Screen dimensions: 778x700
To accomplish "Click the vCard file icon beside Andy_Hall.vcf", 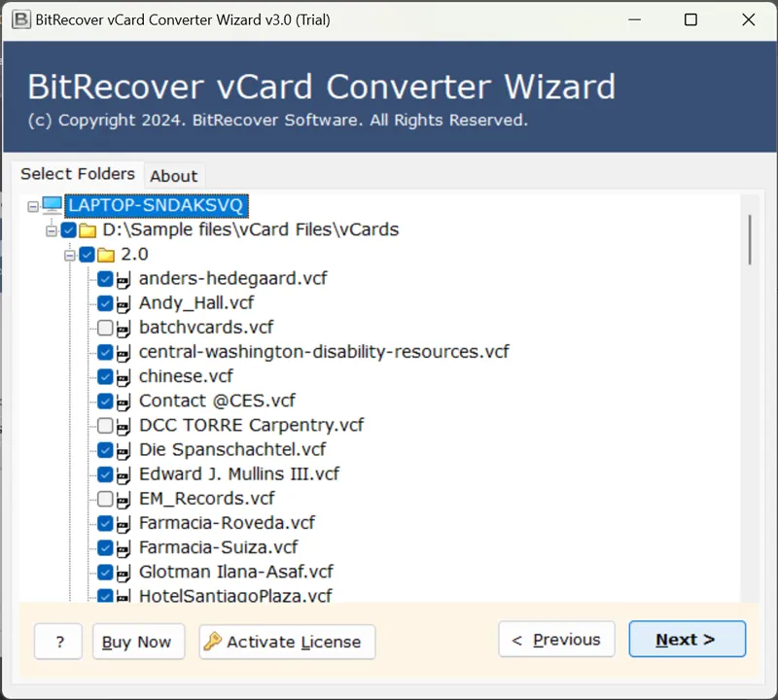I will click(x=124, y=303).
